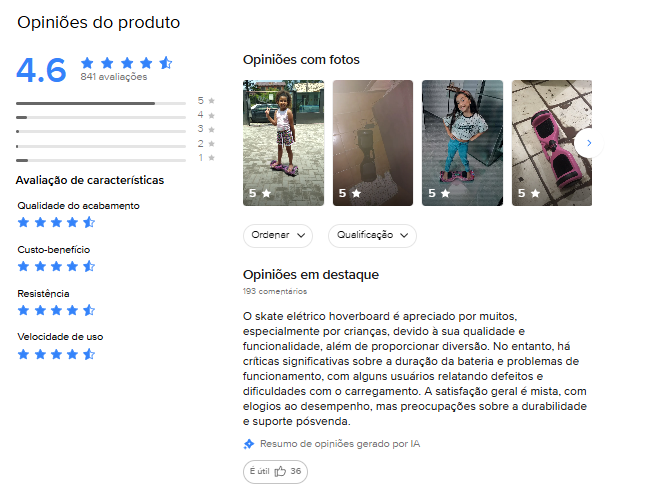This screenshot has height=494, width=655.
Task: Click the 841 avaliações text
Action: point(114,77)
